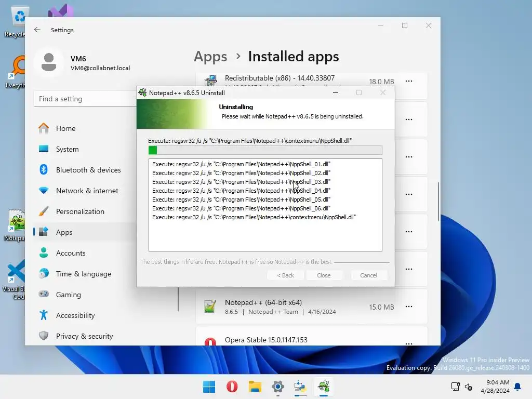Viewport: 532px width, 399px height.
Task: Click the Settings window scrollbar
Action: (438, 202)
